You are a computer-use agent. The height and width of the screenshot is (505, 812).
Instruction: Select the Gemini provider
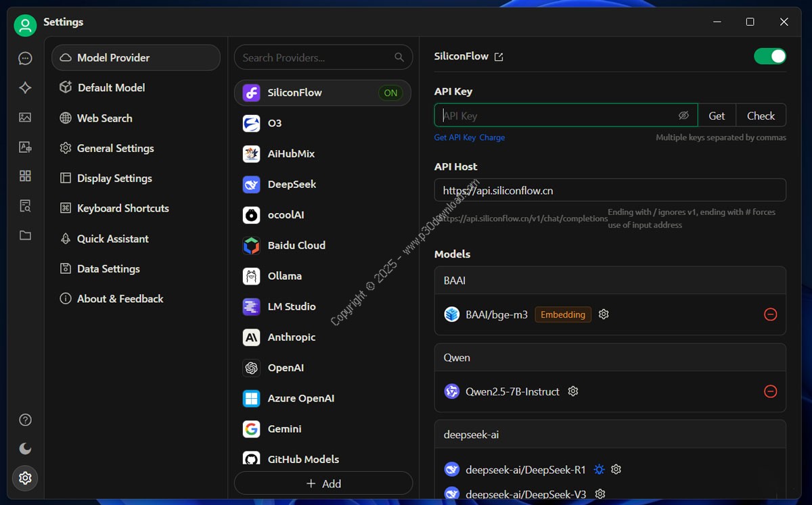click(x=323, y=429)
